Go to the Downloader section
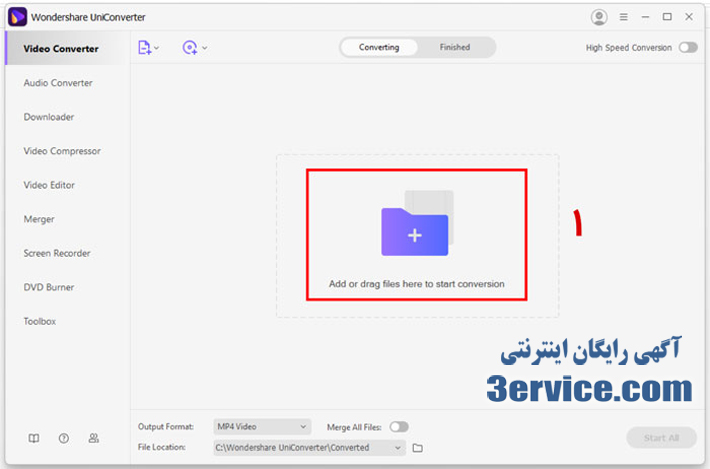The height and width of the screenshot is (469, 710). point(49,117)
